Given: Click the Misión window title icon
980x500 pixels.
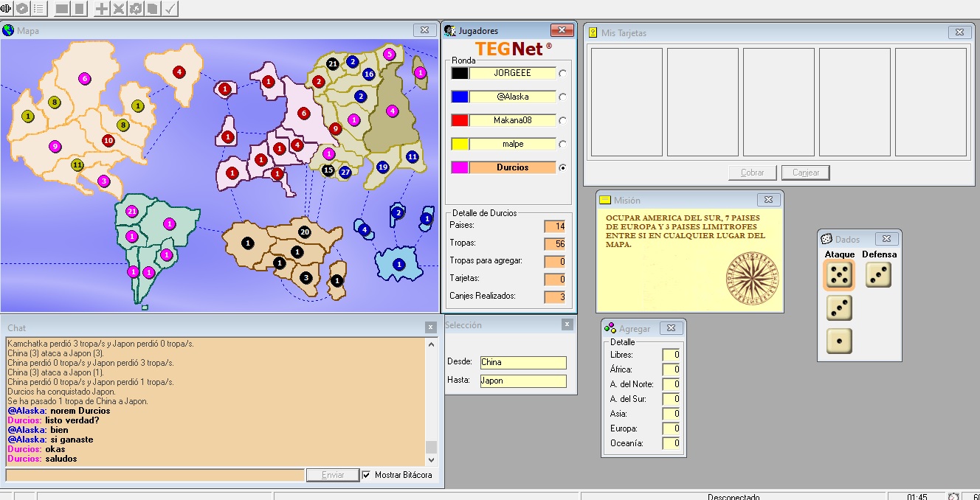Looking at the screenshot, I should (x=605, y=200).
